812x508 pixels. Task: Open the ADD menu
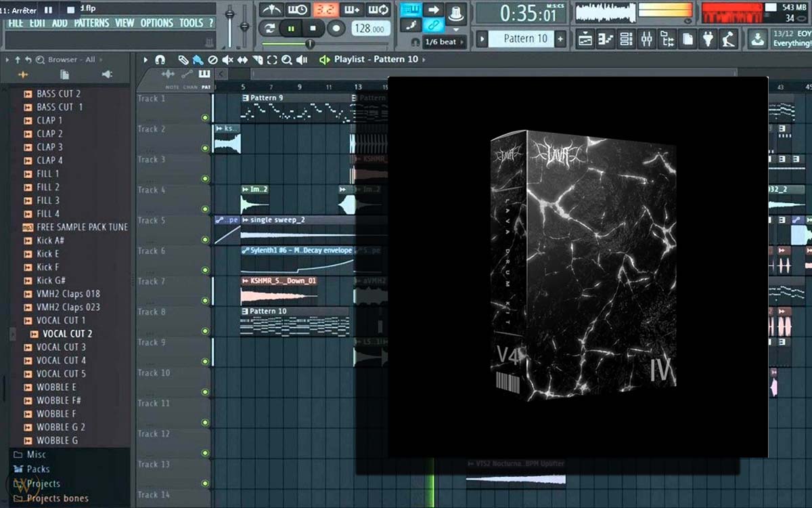(60, 23)
